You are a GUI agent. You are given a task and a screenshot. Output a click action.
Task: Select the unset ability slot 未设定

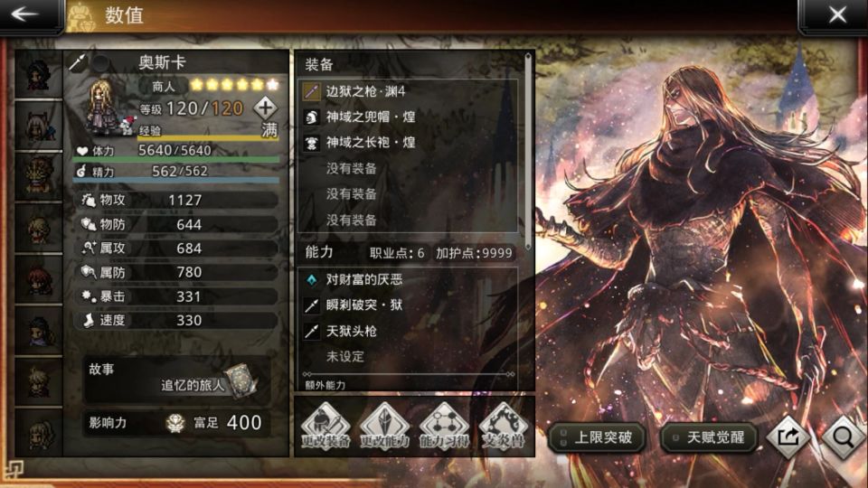pyautogui.click(x=409, y=356)
